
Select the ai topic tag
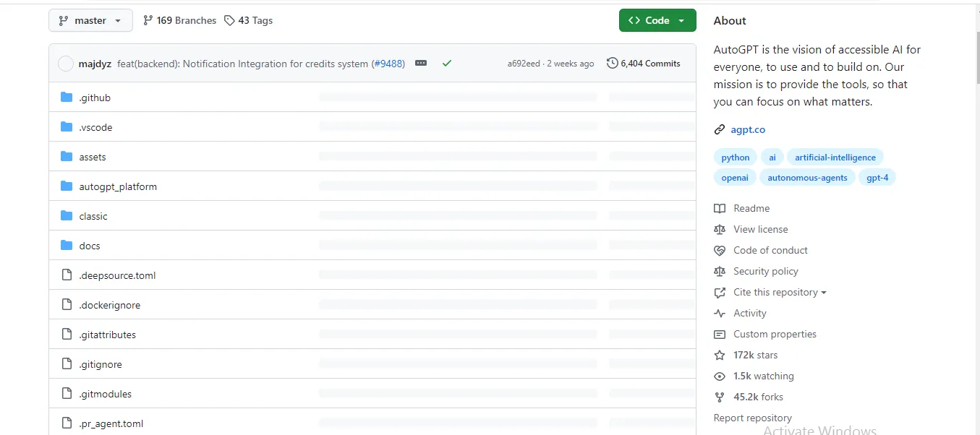pyautogui.click(x=772, y=158)
